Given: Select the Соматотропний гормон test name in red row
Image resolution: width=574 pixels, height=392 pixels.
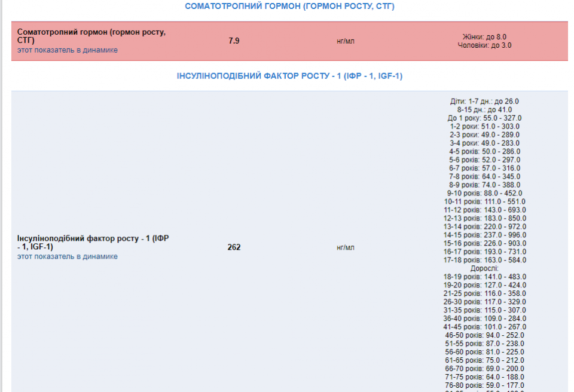Looking at the screenshot, I should [x=91, y=36].
